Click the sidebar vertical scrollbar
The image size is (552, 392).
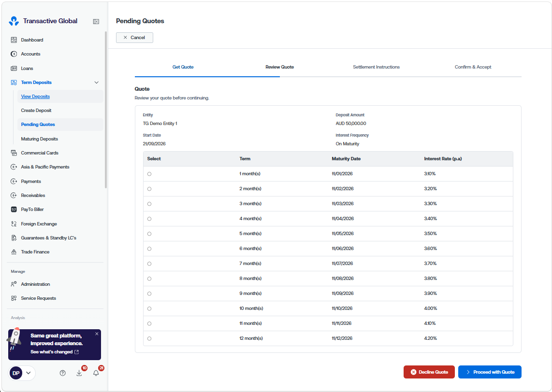tap(105, 110)
